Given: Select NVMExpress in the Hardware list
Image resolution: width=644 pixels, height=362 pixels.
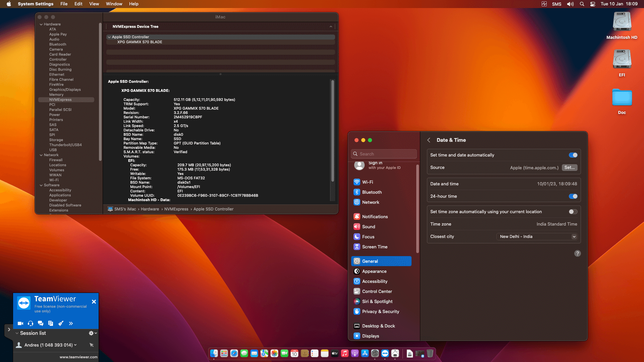Looking at the screenshot, I should pos(61,100).
